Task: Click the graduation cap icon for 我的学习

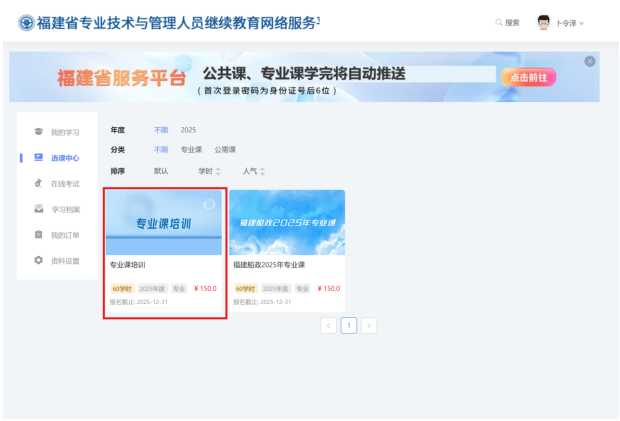Action: [x=38, y=132]
